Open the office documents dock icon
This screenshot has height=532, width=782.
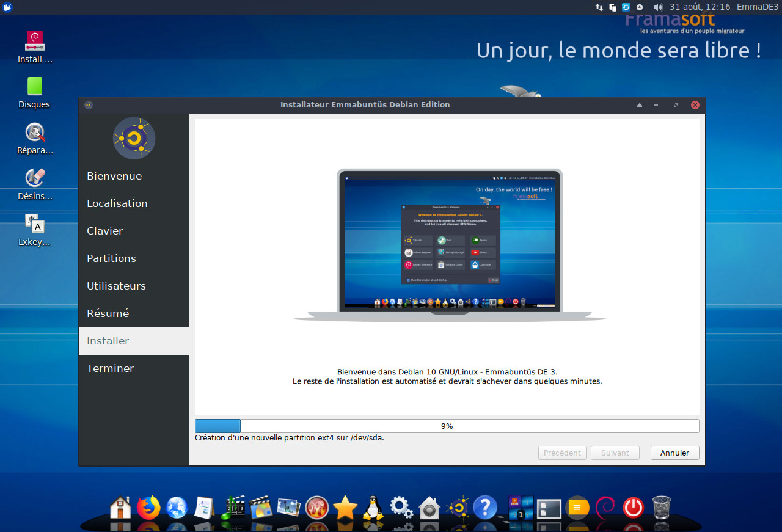(x=204, y=507)
